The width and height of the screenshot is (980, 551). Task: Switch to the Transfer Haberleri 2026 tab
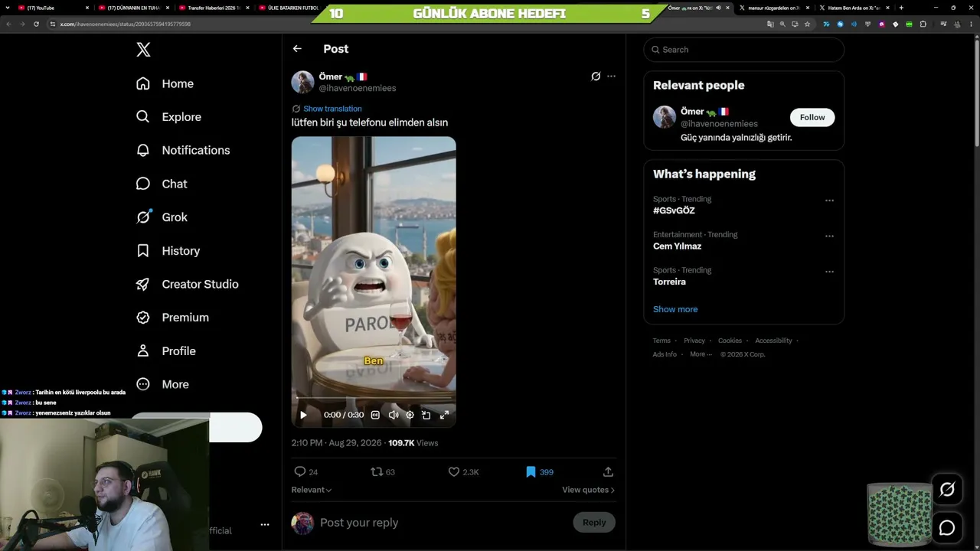coord(214,8)
